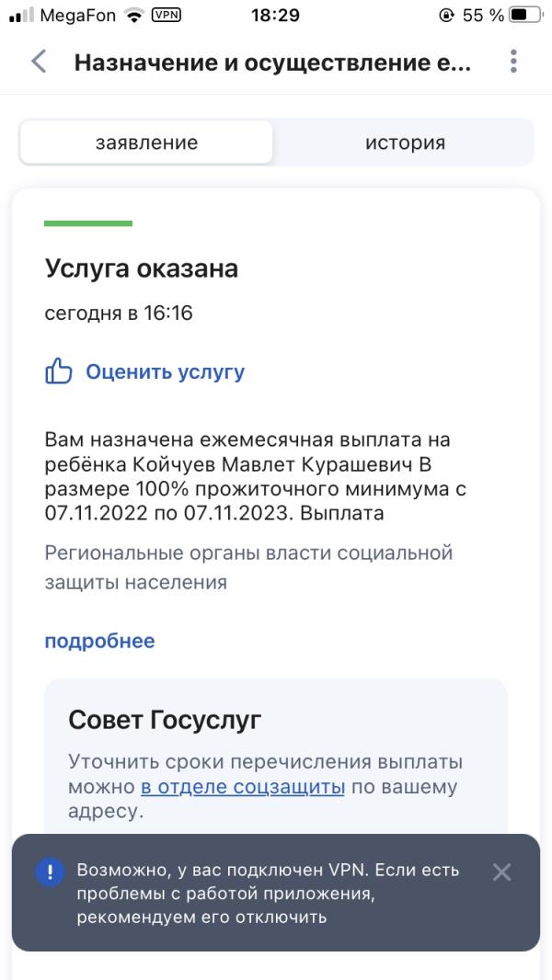Tap the battery indicator at top right

(x=525, y=14)
